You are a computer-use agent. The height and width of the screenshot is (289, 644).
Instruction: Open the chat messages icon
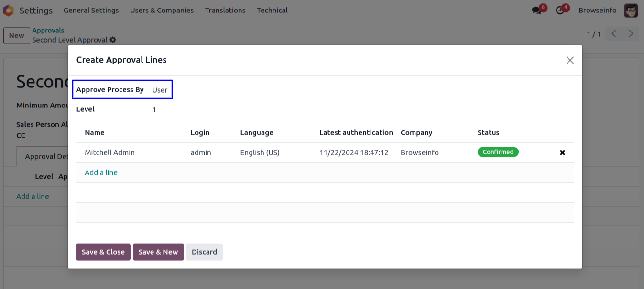click(536, 10)
